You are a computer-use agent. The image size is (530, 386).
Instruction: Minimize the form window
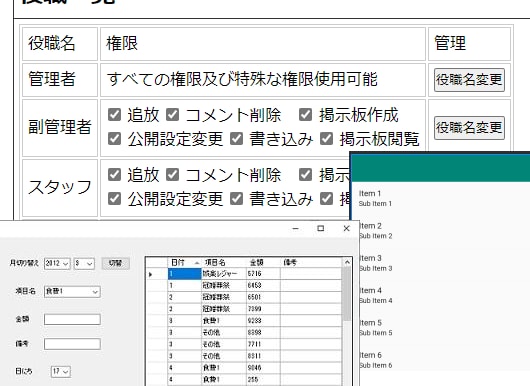tap(295, 228)
